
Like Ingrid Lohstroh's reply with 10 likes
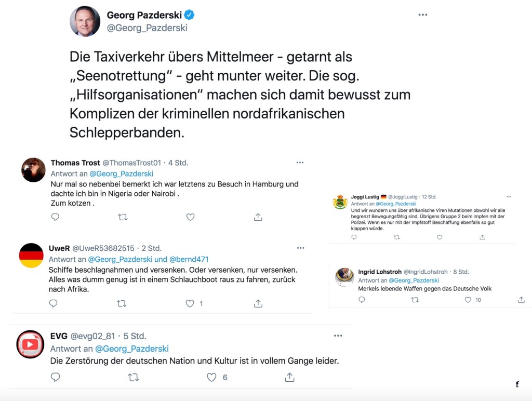pos(468,300)
